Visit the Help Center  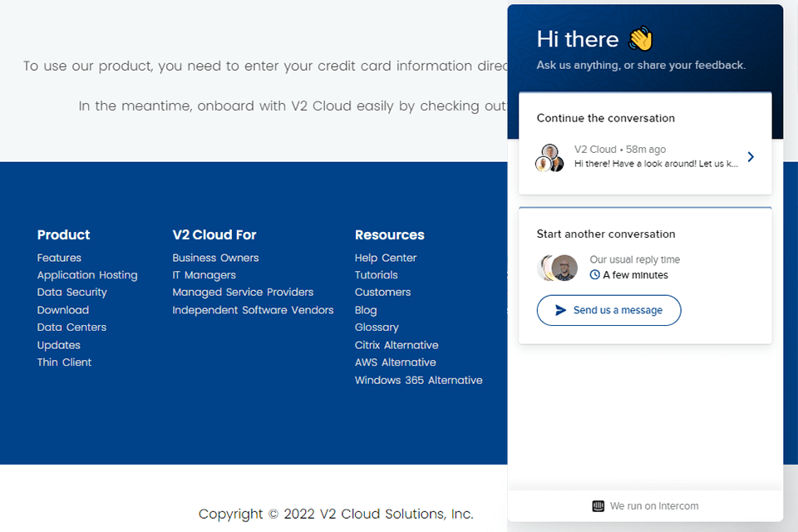click(x=385, y=258)
